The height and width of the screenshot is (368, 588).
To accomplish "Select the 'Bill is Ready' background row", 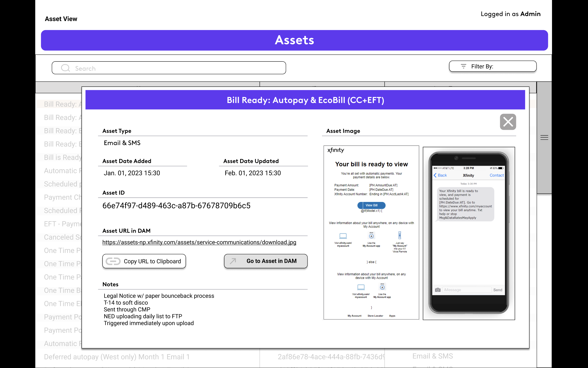I will click(x=63, y=157).
